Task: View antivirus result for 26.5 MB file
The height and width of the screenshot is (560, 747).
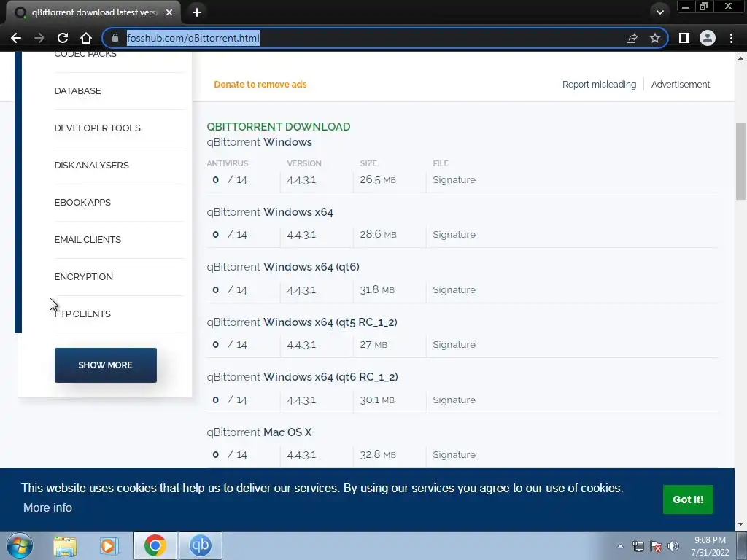Action: pos(230,180)
